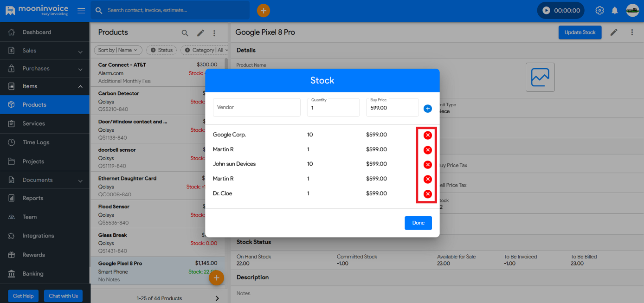Select the Flood Sensor product
Image resolution: width=644 pixels, height=303 pixels.
(x=158, y=214)
